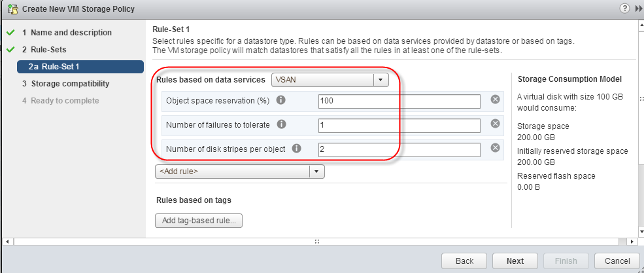Viewport: 644px width, 273px height.
Task: Go to step 1 Name and description
Action: (x=67, y=33)
